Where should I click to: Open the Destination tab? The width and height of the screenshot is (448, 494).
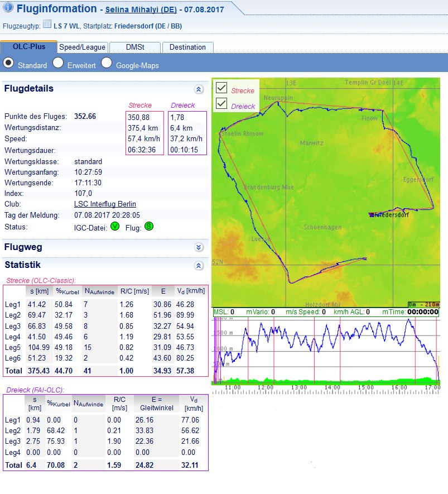click(187, 47)
